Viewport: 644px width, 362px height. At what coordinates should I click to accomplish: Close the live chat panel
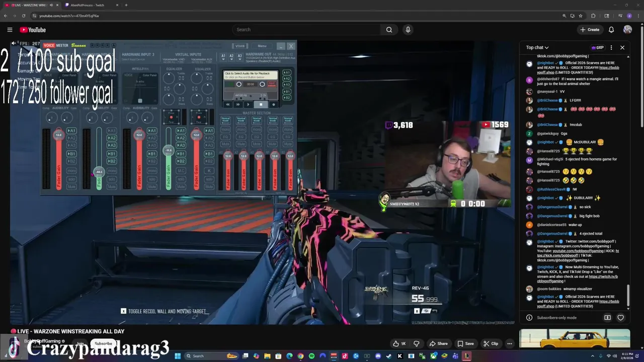click(x=622, y=48)
